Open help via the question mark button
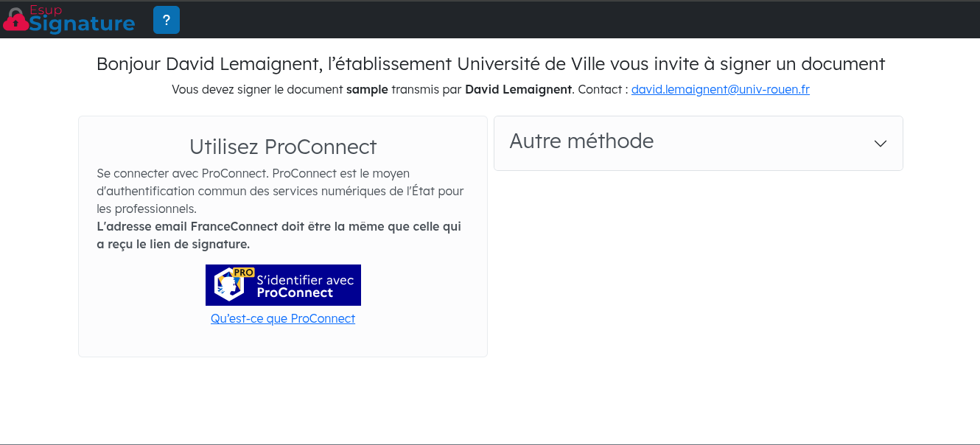The height and width of the screenshot is (445, 980). click(167, 20)
